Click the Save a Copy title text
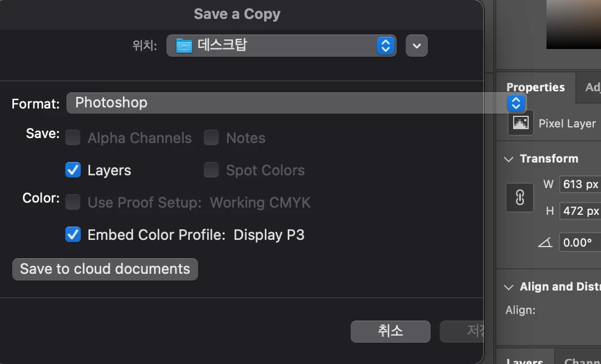601x364 pixels. [237, 14]
